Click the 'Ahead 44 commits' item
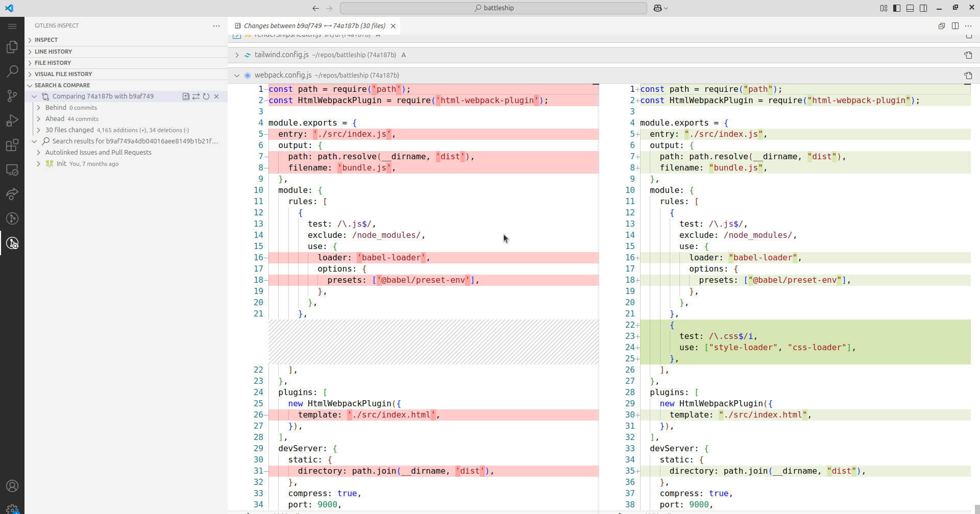Screen dimensions: 980x514 pos(71,119)
